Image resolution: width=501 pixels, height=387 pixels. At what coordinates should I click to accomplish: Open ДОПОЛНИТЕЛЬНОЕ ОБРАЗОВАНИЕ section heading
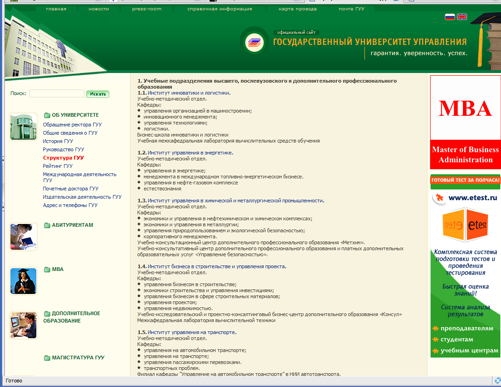(71, 317)
